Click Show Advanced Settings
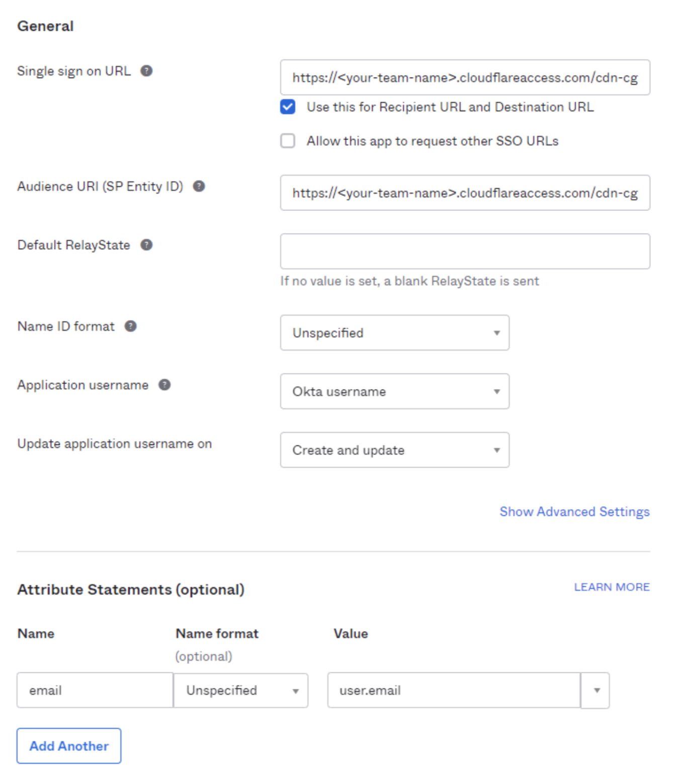Screen dimensions: 674x784 coord(574,512)
